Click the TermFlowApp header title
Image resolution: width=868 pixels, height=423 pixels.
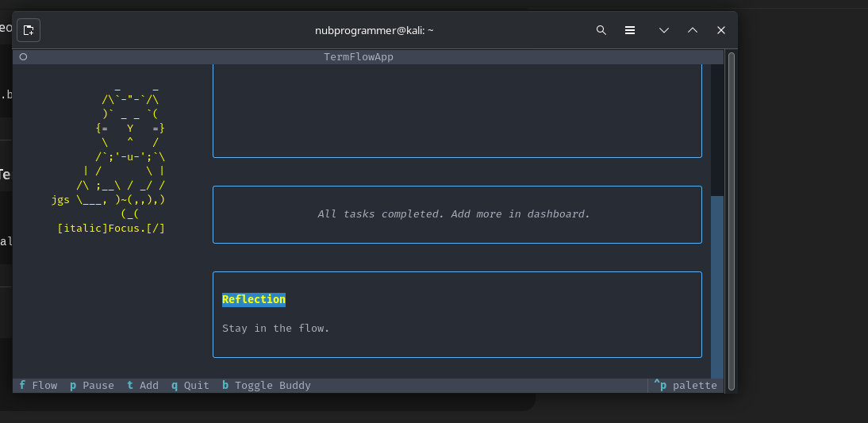(x=359, y=57)
